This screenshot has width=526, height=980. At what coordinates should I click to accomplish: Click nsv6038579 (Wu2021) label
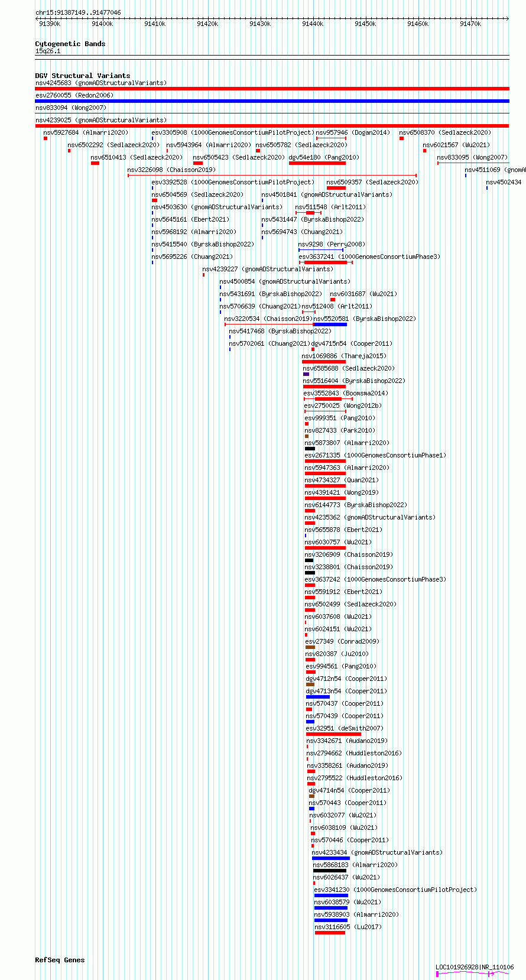348,902
